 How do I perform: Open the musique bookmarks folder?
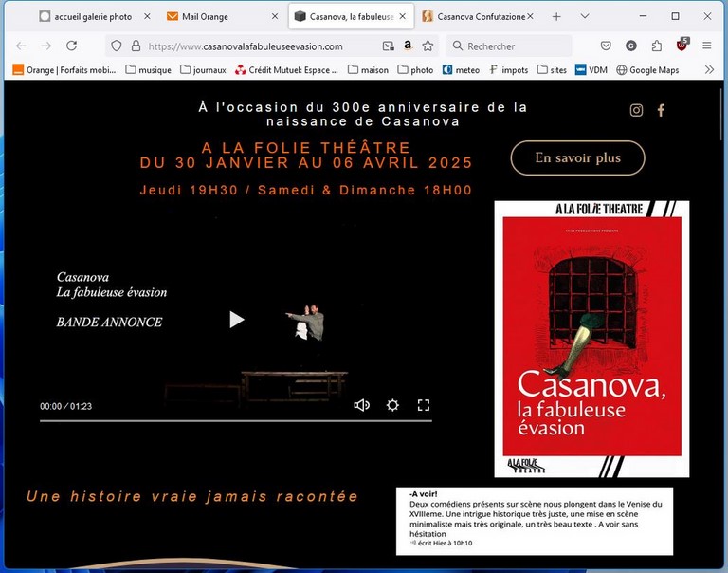(x=149, y=69)
